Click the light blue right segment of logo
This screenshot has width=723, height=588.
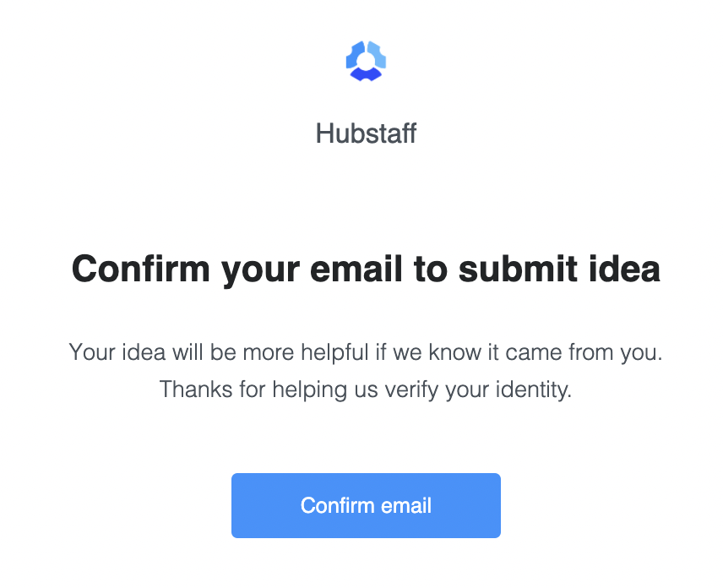point(378,54)
